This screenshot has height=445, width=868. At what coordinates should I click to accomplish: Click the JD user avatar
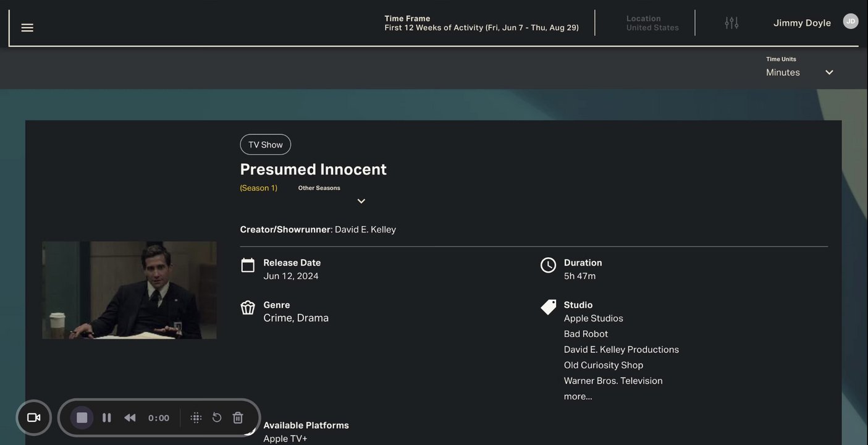[x=851, y=21]
